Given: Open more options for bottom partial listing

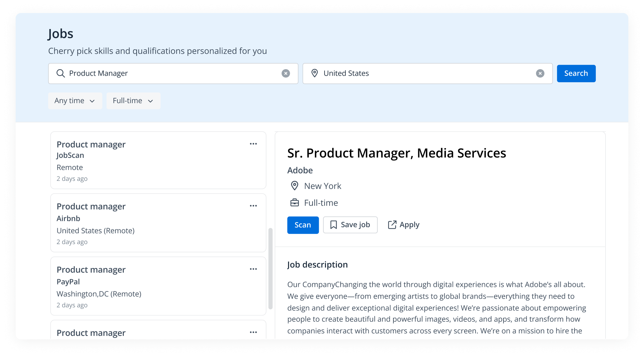Looking at the screenshot, I should click(253, 332).
